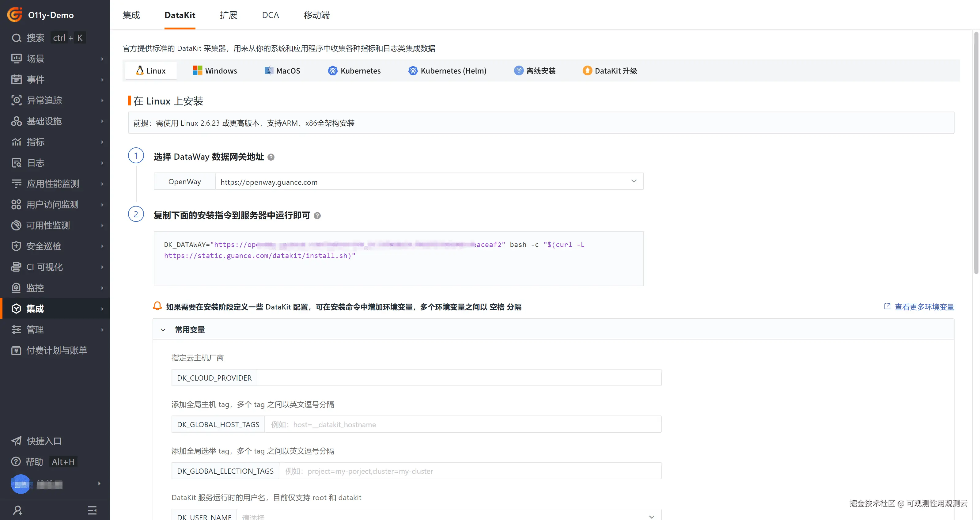
Task: Select the Kubernetes install tab
Action: (354, 71)
